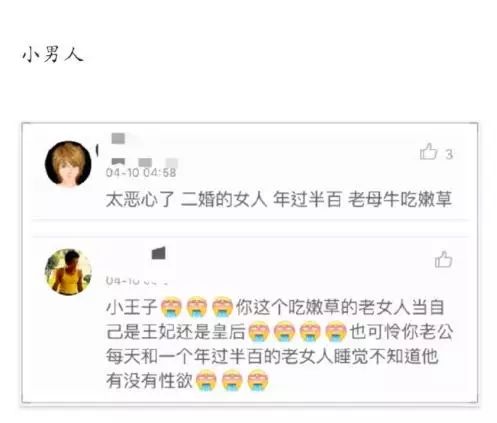Click the like count 3
Screen dimensions: 497x423
[x=449, y=154]
